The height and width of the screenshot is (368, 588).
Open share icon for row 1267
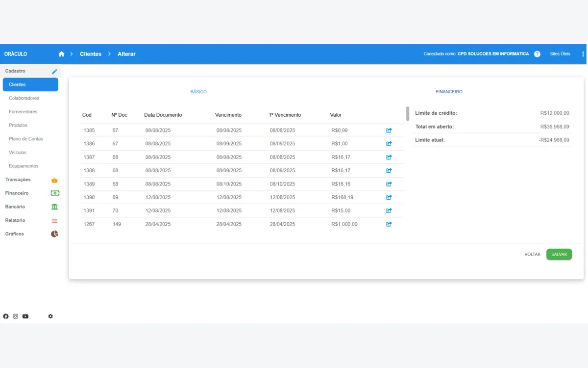[x=389, y=224]
